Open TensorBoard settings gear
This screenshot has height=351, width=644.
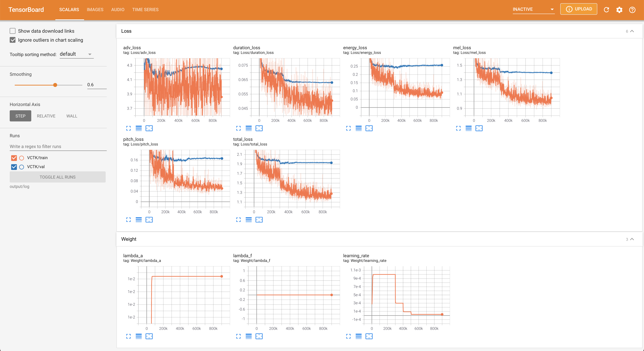tap(619, 10)
